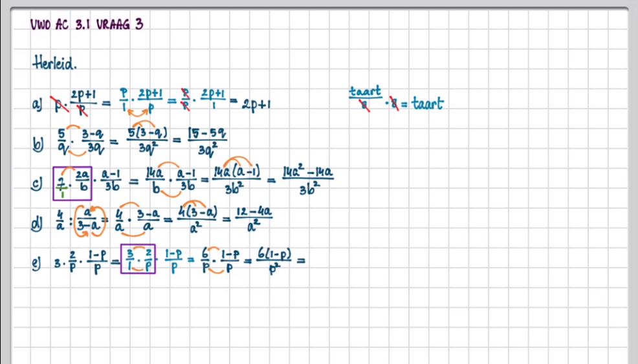Click the fraction 6(1−p) over p²
638x364 pixels.
[x=275, y=259]
